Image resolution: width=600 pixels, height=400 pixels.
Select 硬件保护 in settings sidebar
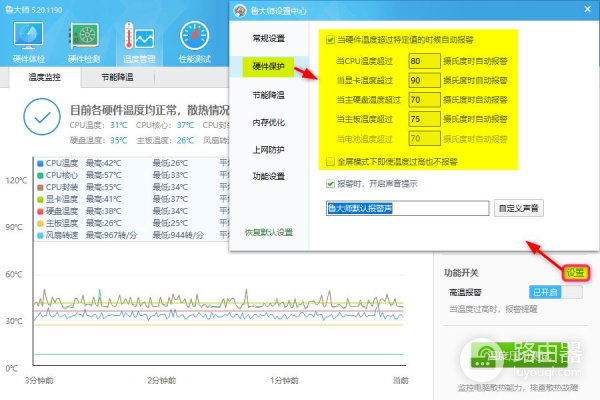click(268, 67)
